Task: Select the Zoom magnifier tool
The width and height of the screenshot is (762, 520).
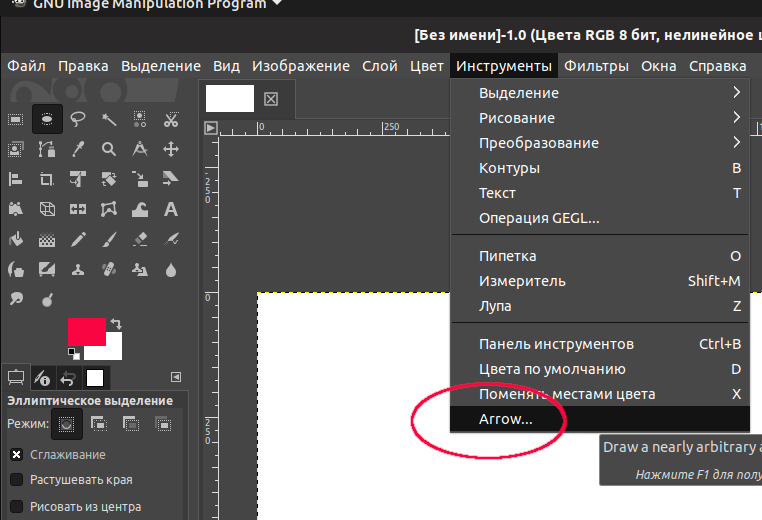Action: 109,149
